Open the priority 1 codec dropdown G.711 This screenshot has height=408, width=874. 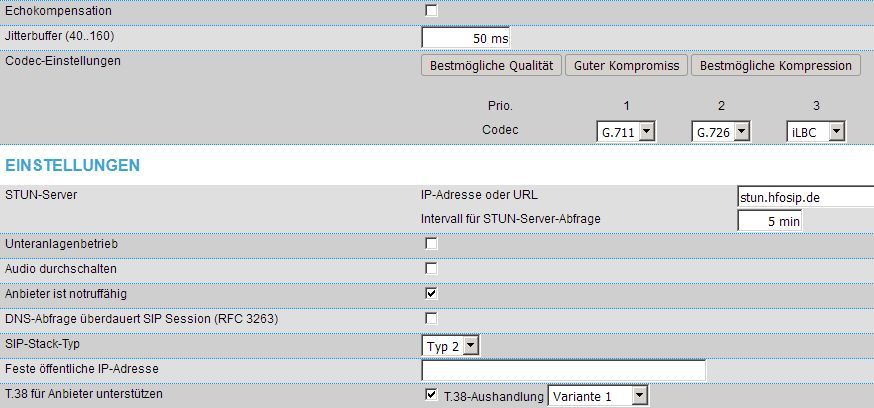click(625, 131)
